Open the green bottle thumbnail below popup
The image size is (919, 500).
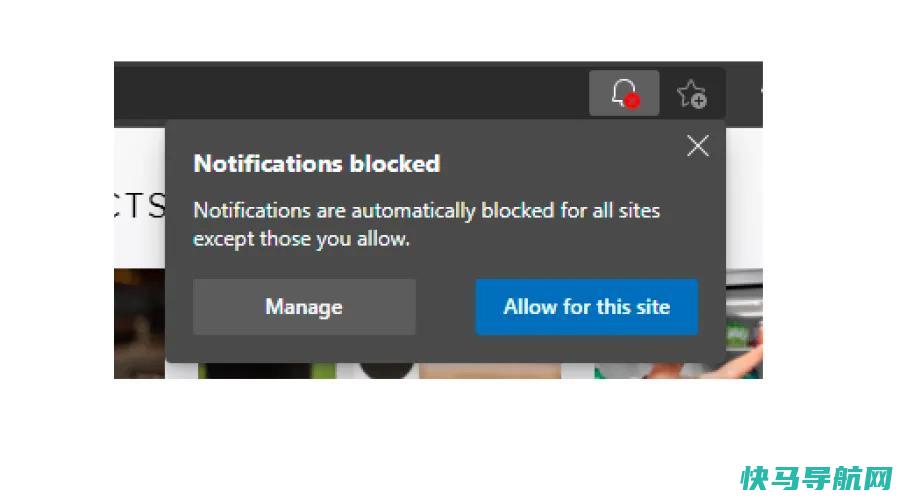[x=267, y=370]
